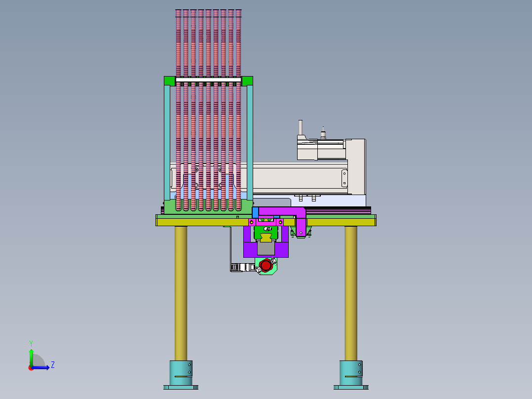Pick the left teal vertical frame post
Image resolution: width=532 pixels, height=399 pixels.
tap(167, 143)
